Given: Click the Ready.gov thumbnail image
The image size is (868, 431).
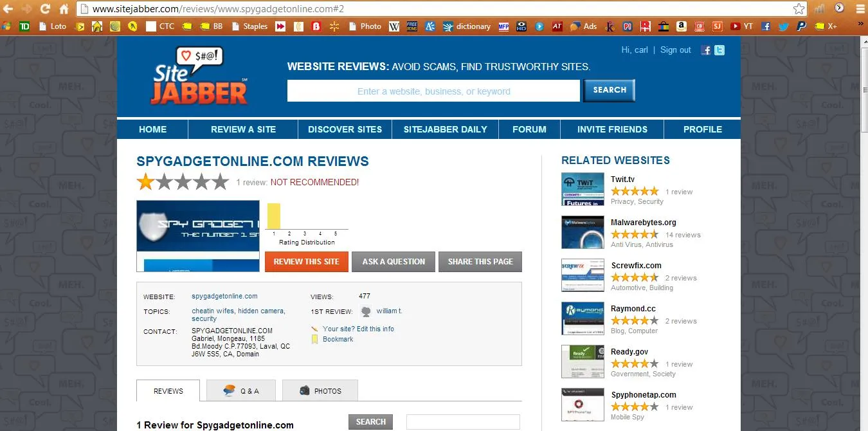Looking at the screenshot, I should (583, 362).
